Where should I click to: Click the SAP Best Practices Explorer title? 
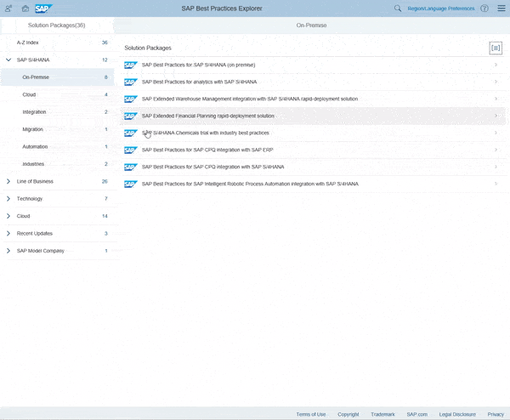222,9
